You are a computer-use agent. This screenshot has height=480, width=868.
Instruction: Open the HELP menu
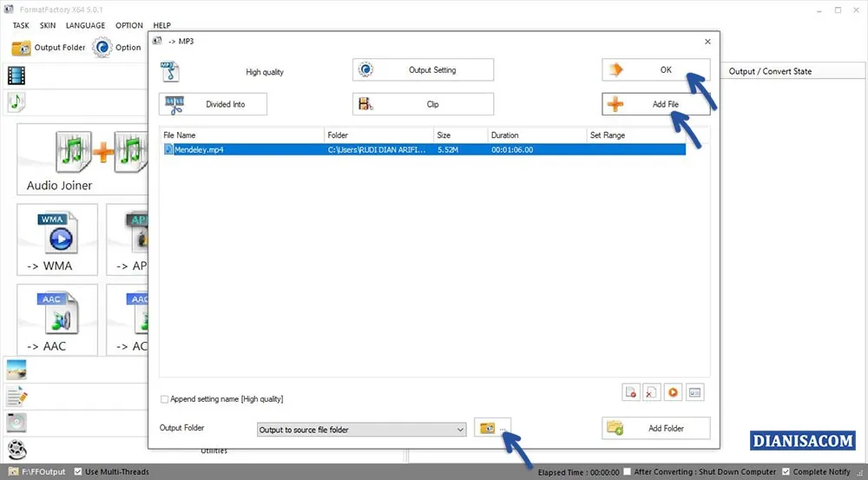[x=161, y=25]
